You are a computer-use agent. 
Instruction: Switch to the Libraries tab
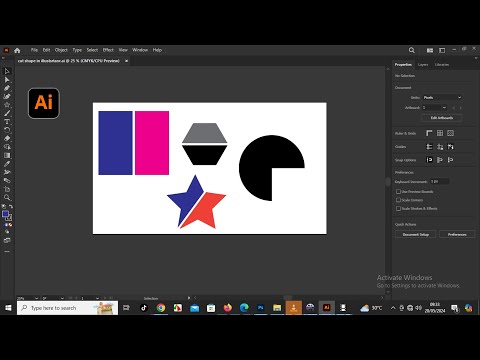(x=442, y=65)
